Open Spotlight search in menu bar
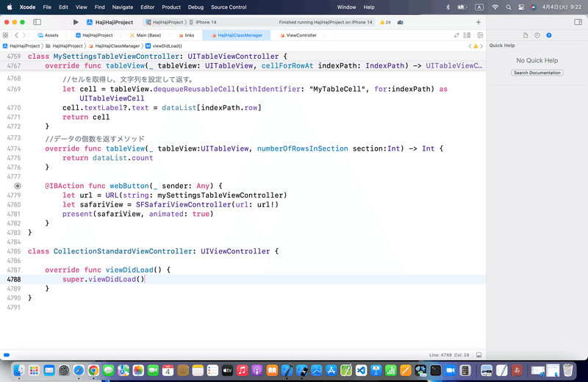Viewport: 588px width, 382px height. [509, 7]
